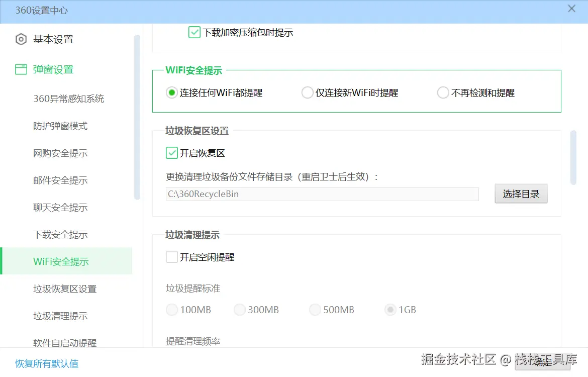Toggle 开启恢复区 checkbox
Screen dimensions: 588x377
pyautogui.click(x=172, y=153)
